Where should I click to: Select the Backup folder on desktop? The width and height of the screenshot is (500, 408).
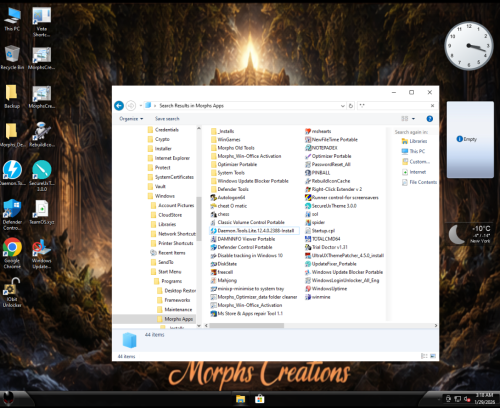pyautogui.click(x=12, y=96)
